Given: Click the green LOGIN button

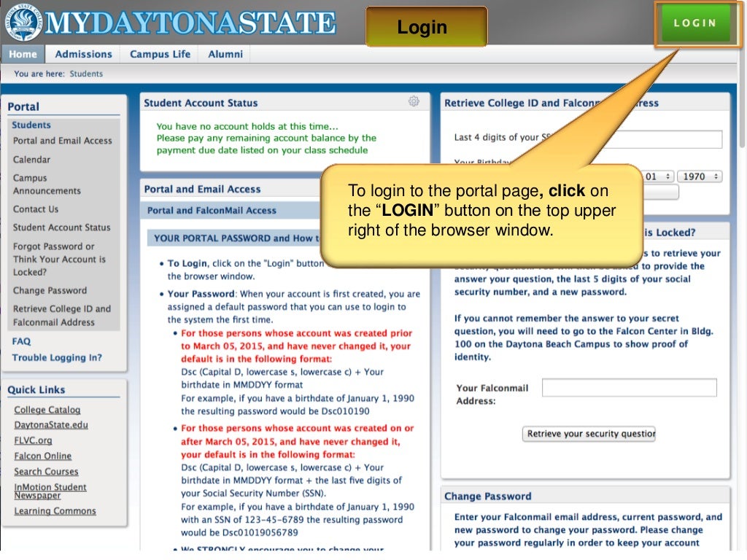Looking at the screenshot, I should click(x=694, y=23).
